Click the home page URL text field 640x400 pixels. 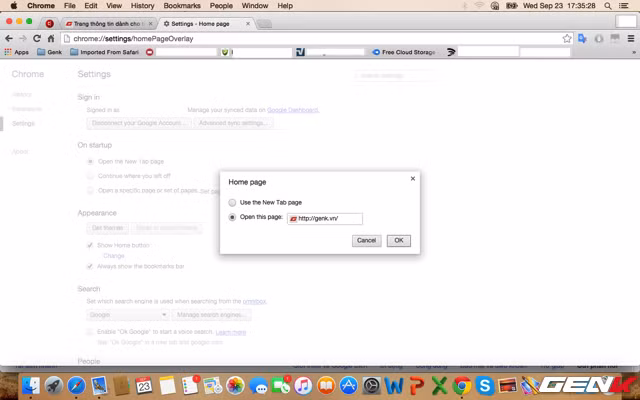324,218
